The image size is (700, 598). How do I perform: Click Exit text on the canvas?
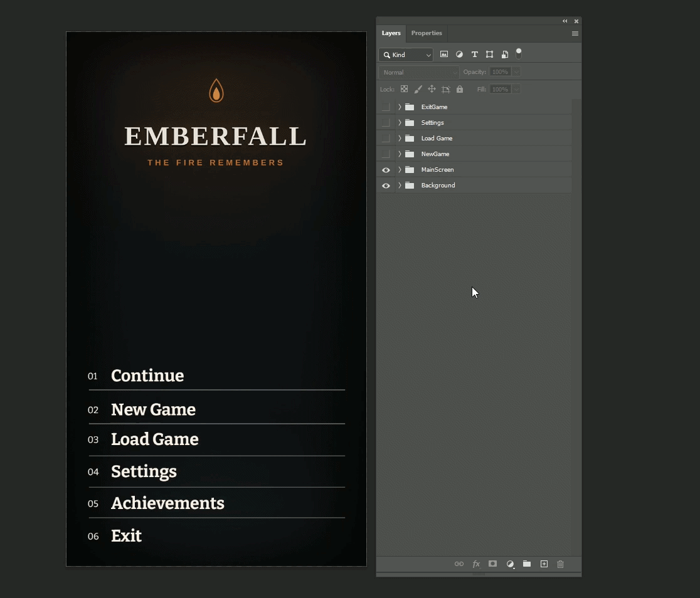click(x=126, y=535)
